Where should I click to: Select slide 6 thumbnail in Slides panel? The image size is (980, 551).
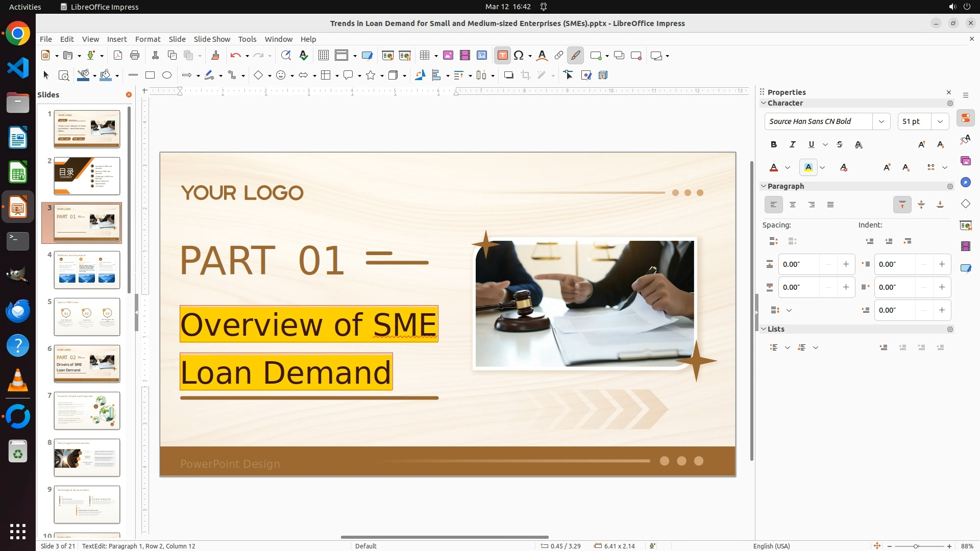(x=87, y=364)
